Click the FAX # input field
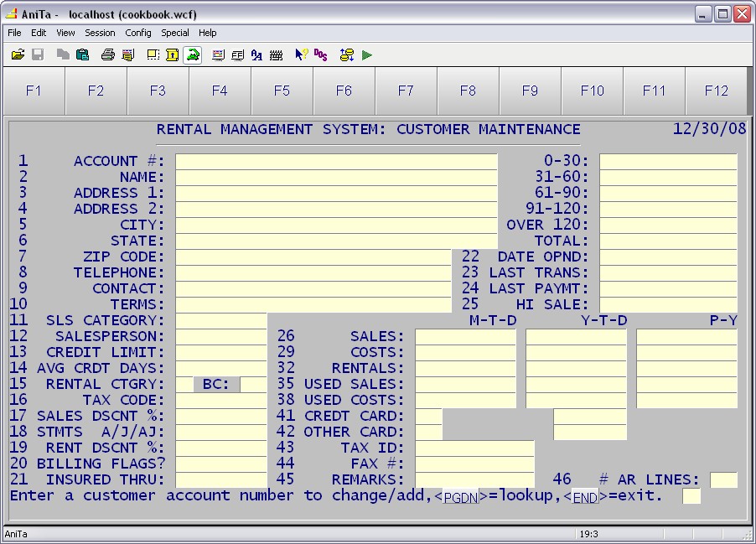 tap(474, 464)
